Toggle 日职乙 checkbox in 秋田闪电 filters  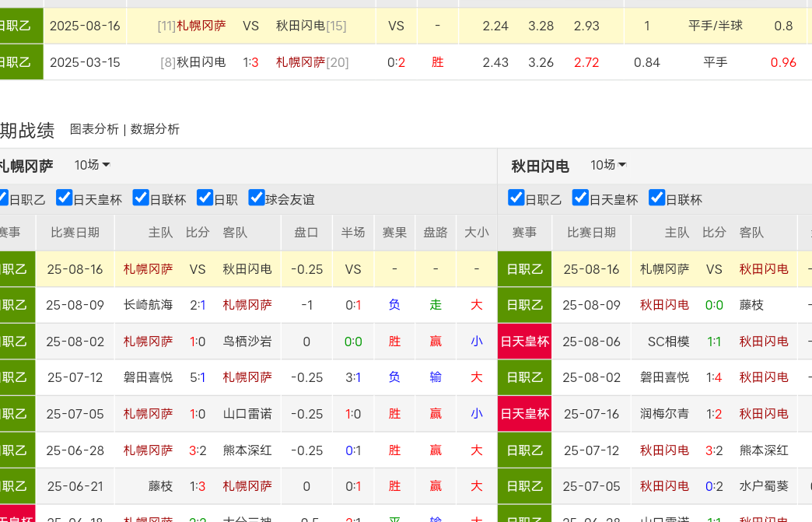point(516,198)
